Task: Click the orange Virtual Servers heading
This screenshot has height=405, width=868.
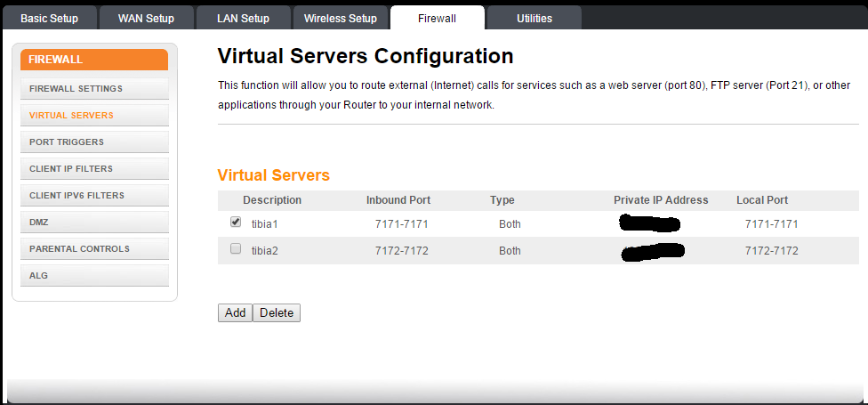Action: pyautogui.click(x=274, y=175)
